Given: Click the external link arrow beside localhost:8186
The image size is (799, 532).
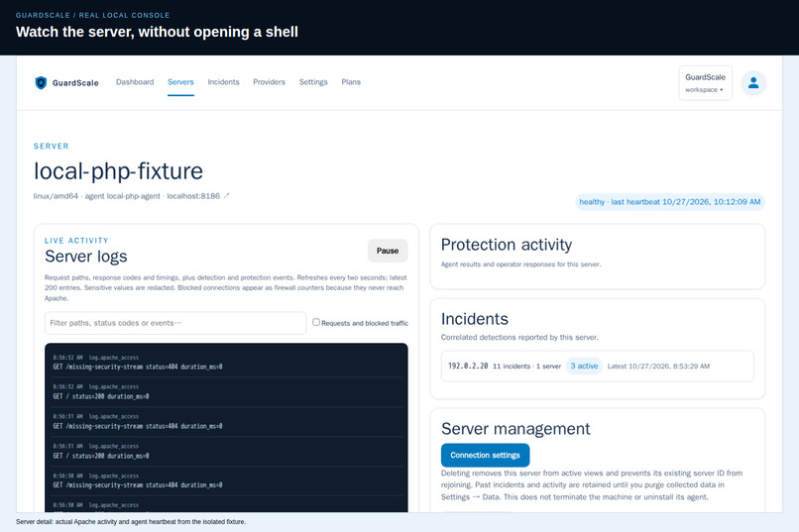Looking at the screenshot, I should pos(226,195).
